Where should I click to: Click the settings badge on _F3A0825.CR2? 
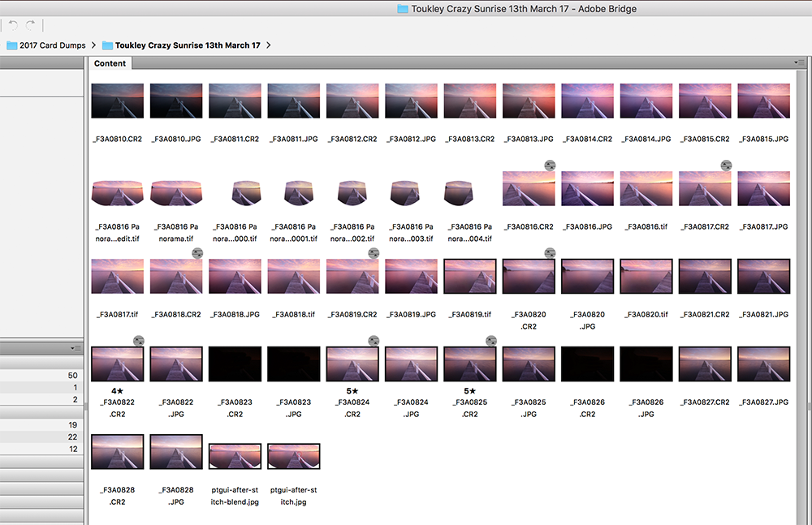click(x=491, y=341)
